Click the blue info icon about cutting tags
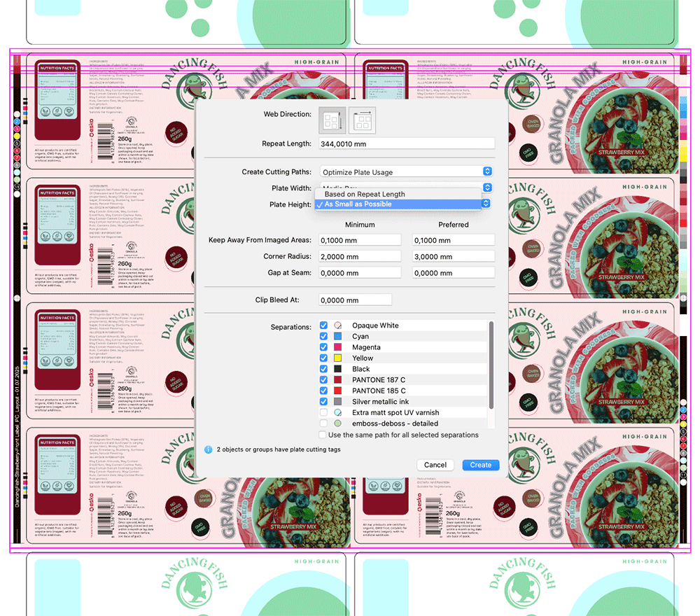This screenshot has width=700, height=616. (208, 449)
